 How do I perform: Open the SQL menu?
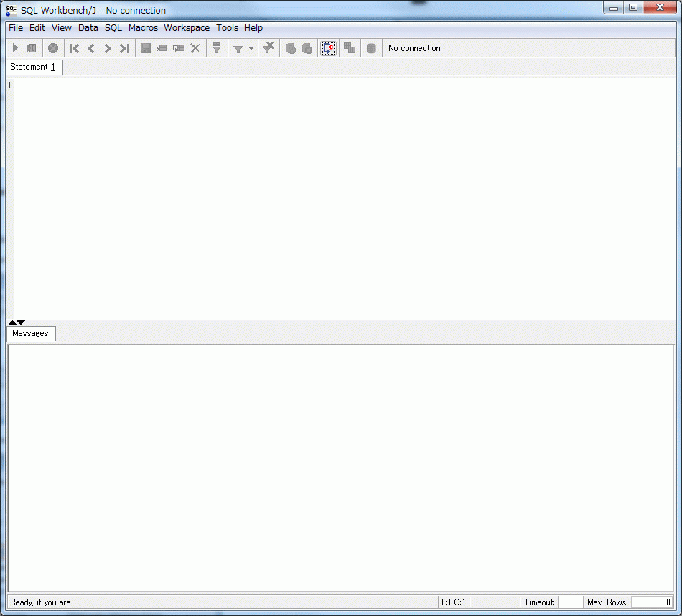tap(113, 28)
